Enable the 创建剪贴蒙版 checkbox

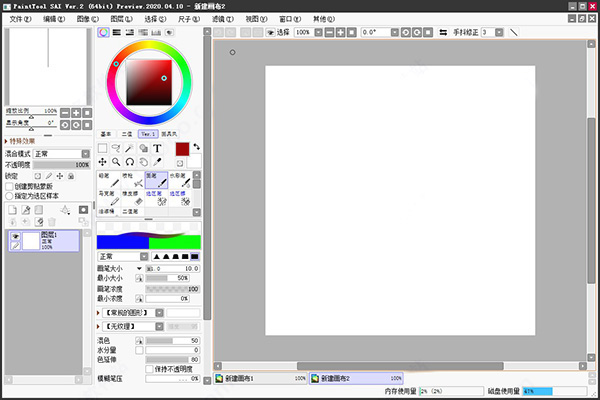[10, 186]
